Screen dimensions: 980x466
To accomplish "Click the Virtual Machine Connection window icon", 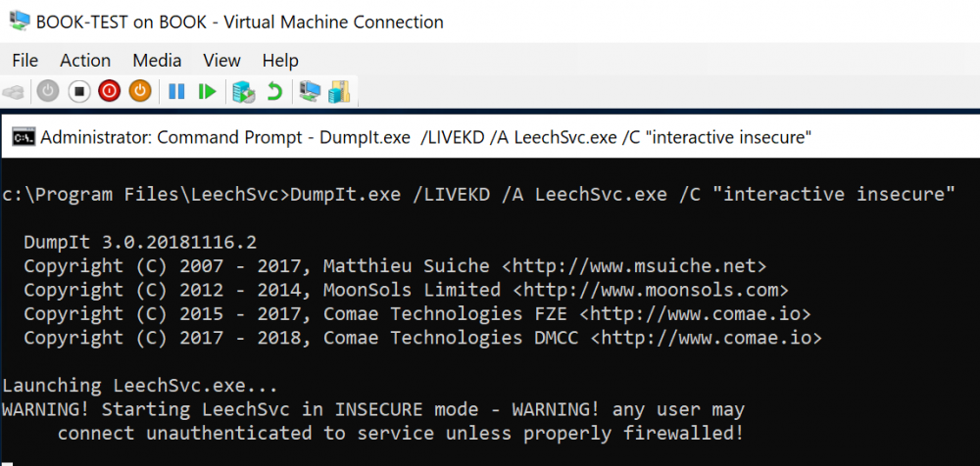I will (17, 22).
